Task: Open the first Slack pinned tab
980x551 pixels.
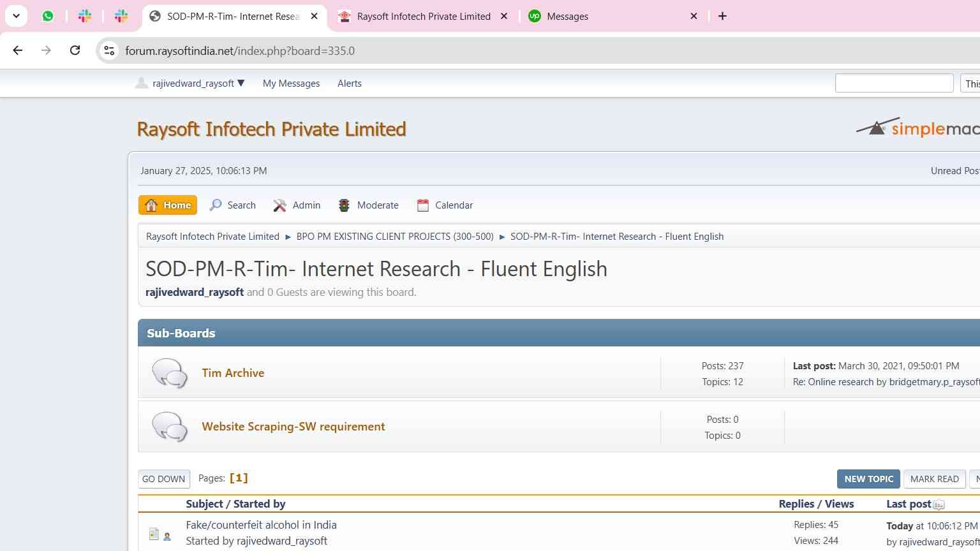Action: point(84,16)
